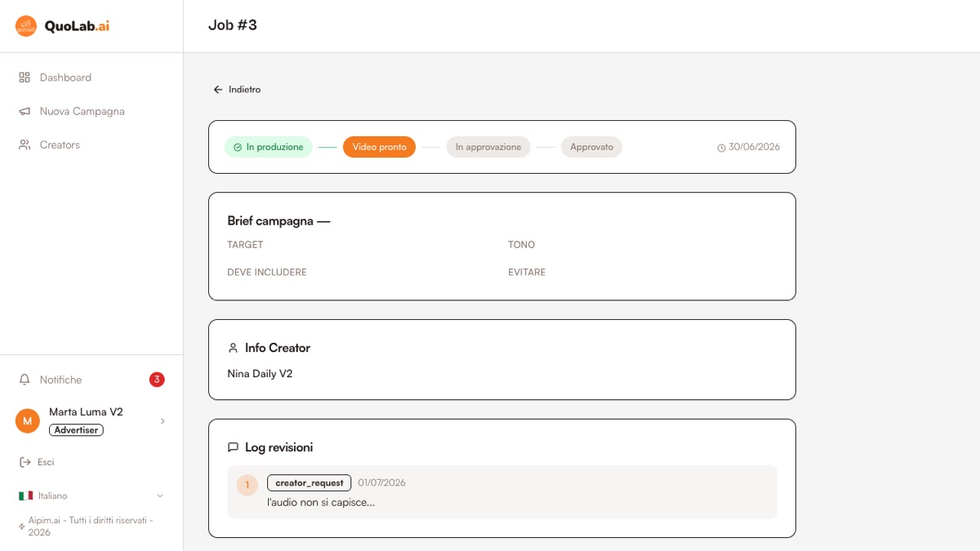Click the creator_request tag in revision log
This screenshot has height=551, width=980.
310,482
